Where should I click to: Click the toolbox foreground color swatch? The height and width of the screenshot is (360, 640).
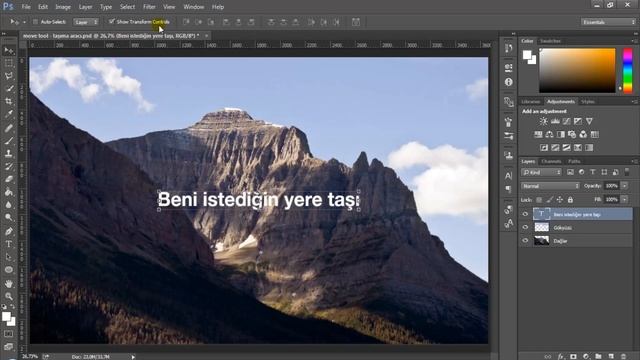(6, 316)
